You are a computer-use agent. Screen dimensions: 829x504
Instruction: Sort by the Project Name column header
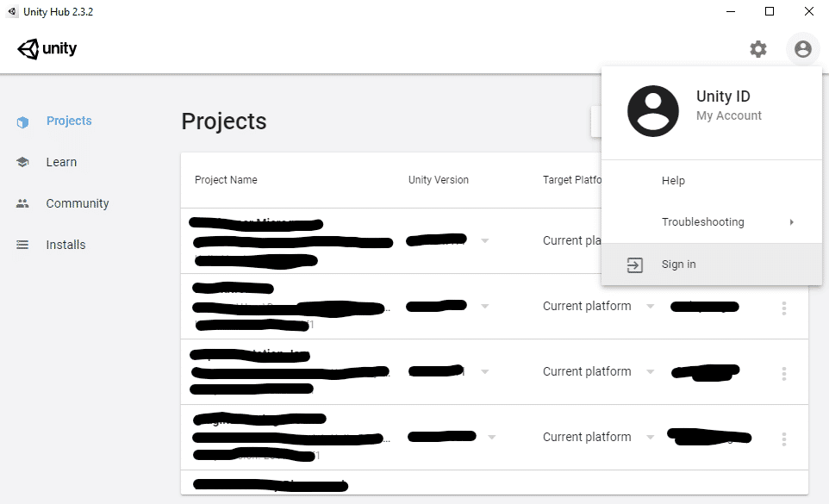226,179
